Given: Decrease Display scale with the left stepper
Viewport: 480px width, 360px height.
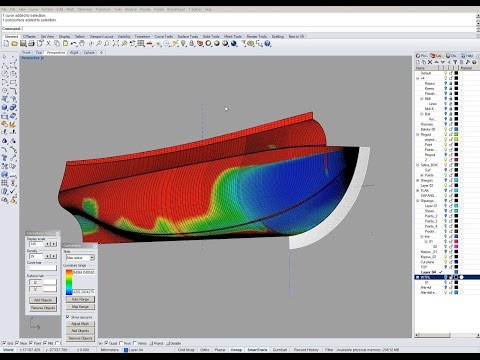Looking at the screenshot, I should coord(48,244).
